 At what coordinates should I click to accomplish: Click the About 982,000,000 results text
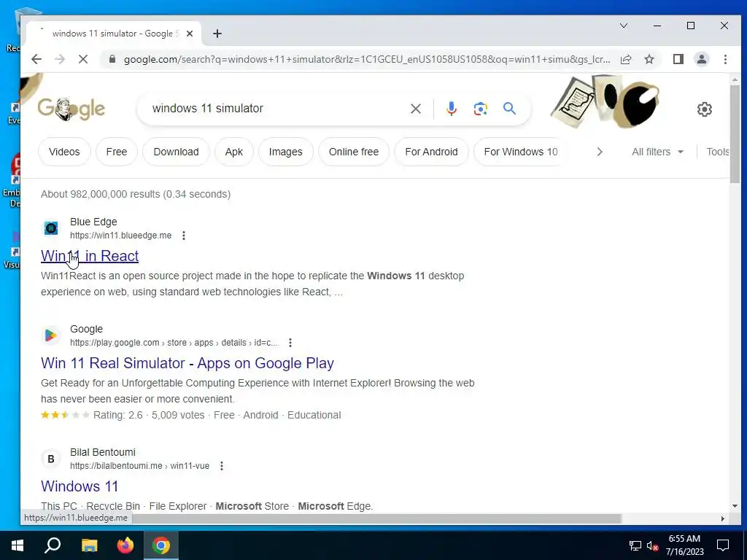point(136,194)
